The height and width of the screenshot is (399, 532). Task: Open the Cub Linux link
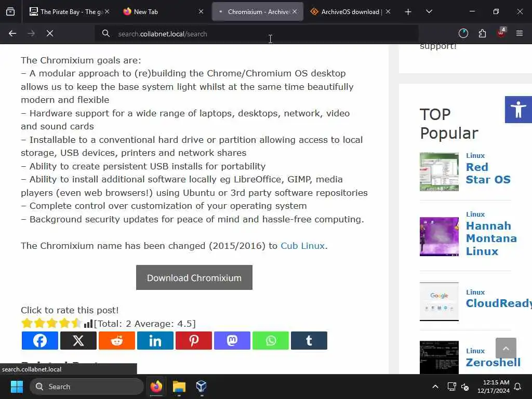[x=303, y=246]
